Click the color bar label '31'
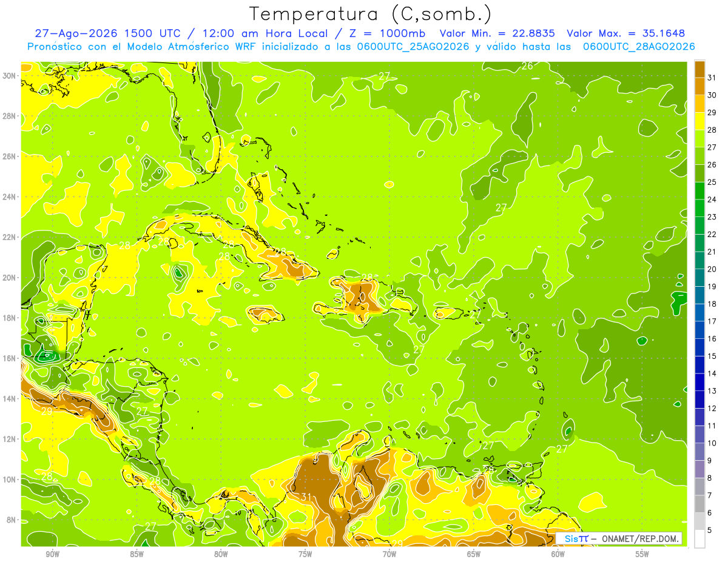 (x=712, y=78)
